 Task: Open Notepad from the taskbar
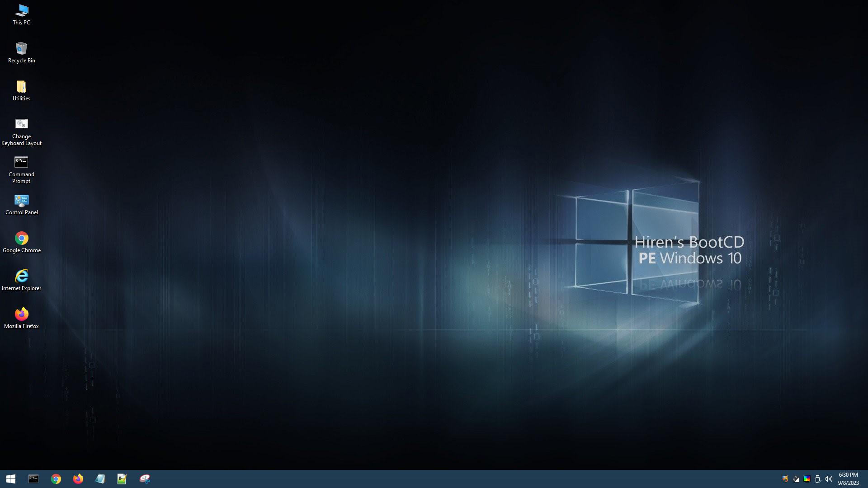[x=100, y=479]
